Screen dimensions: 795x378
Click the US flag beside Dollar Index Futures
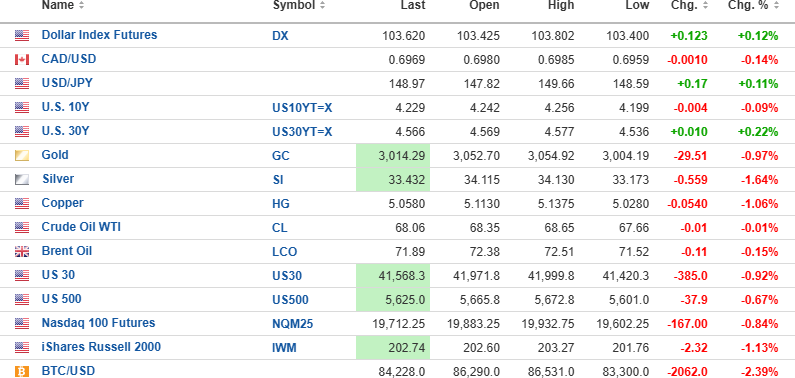[x=22, y=35]
